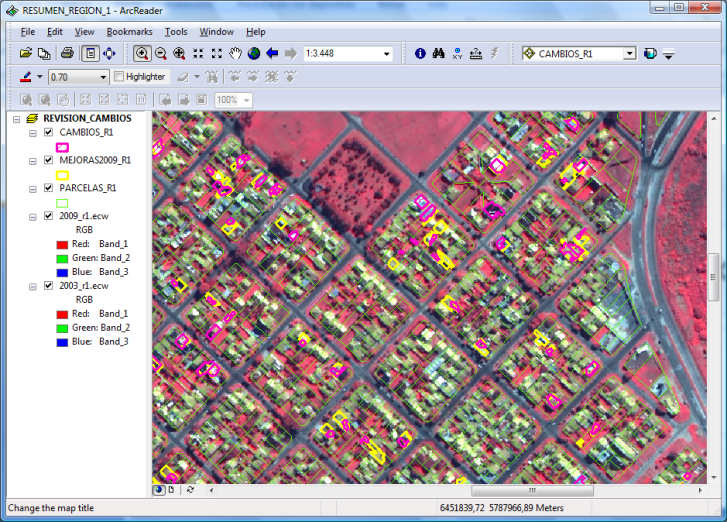Click toolbar options overflow arrow
This screenshot has width=727, height=522.
coord(668,54)
